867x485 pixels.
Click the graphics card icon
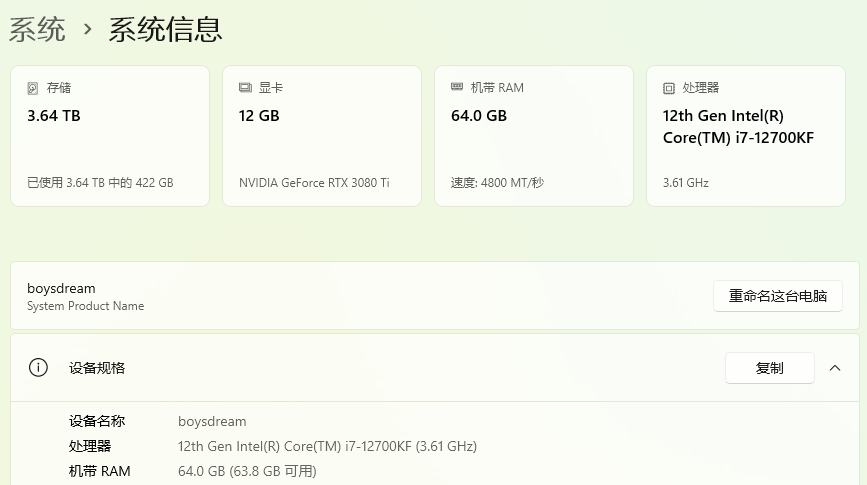click(x=245, y=87)
